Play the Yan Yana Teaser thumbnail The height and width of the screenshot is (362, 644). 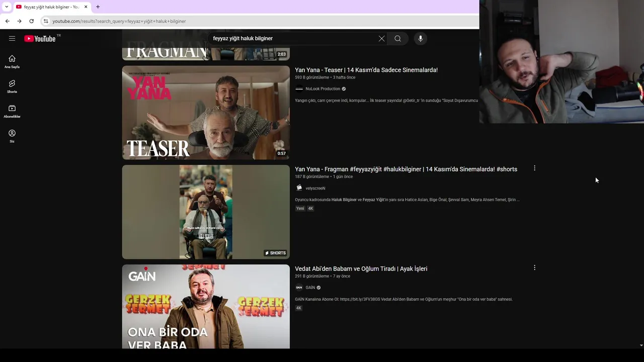[x=206, y=113]
